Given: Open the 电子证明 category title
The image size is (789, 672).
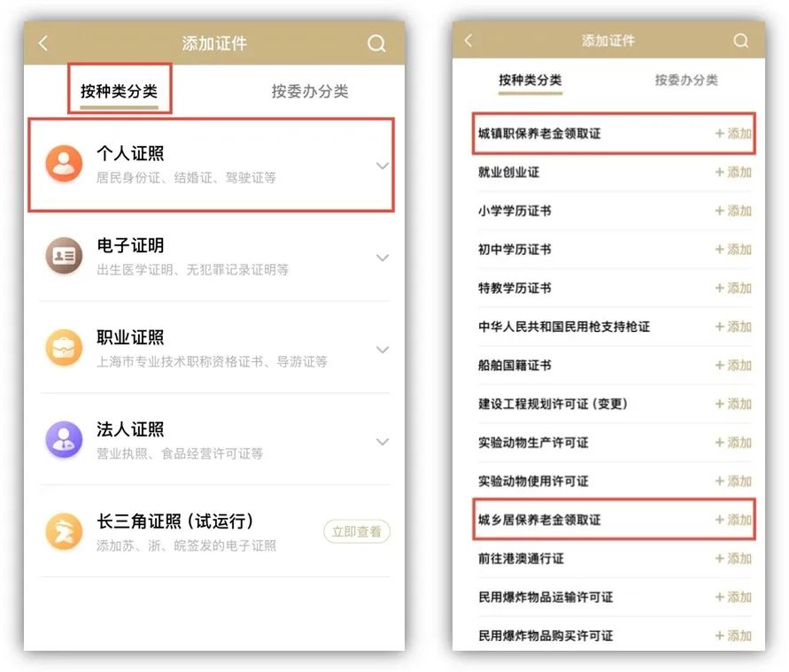Looking at the screenshot, I should [130, 245].
